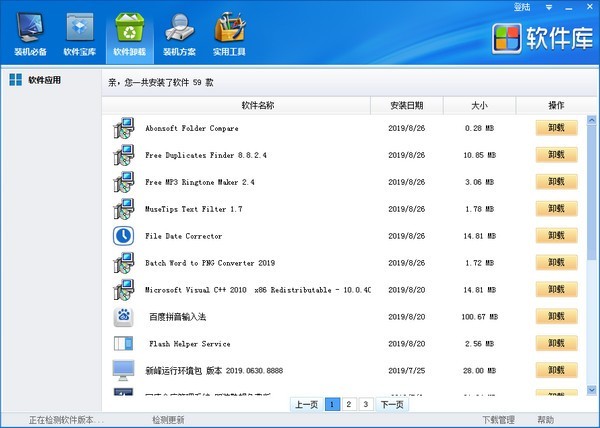
Task: Jump to page 3 in pagination
Action: coord(366,404)
